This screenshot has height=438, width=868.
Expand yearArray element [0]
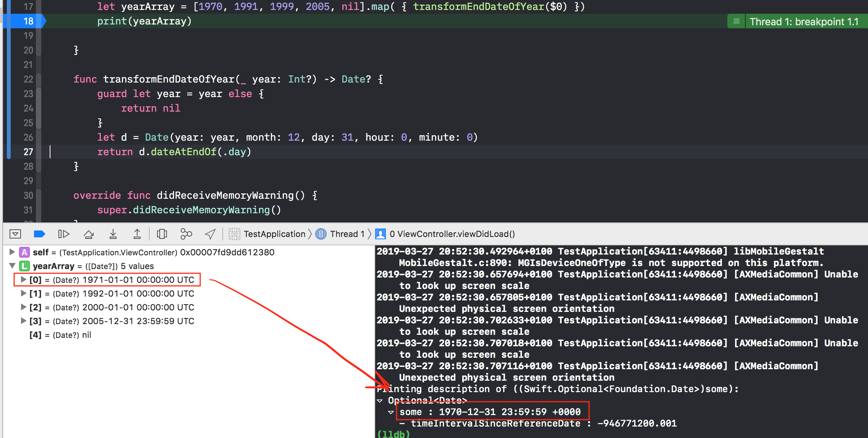[23, 279]
